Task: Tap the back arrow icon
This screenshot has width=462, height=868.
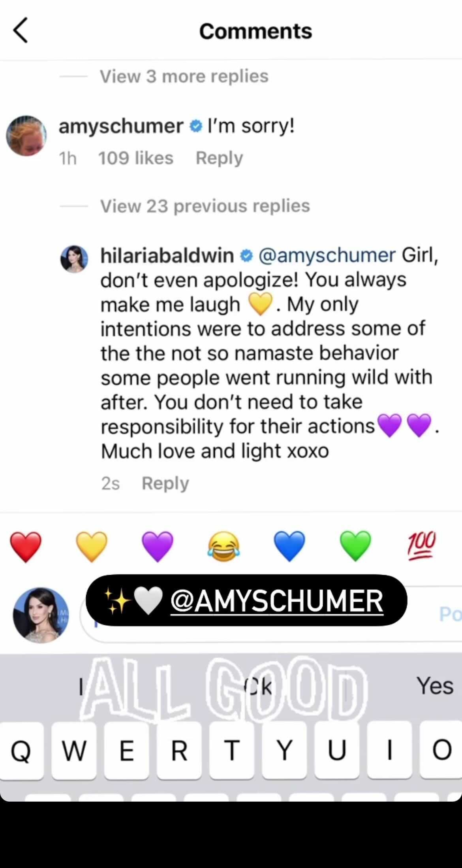Action: click(x=21, y=30)
